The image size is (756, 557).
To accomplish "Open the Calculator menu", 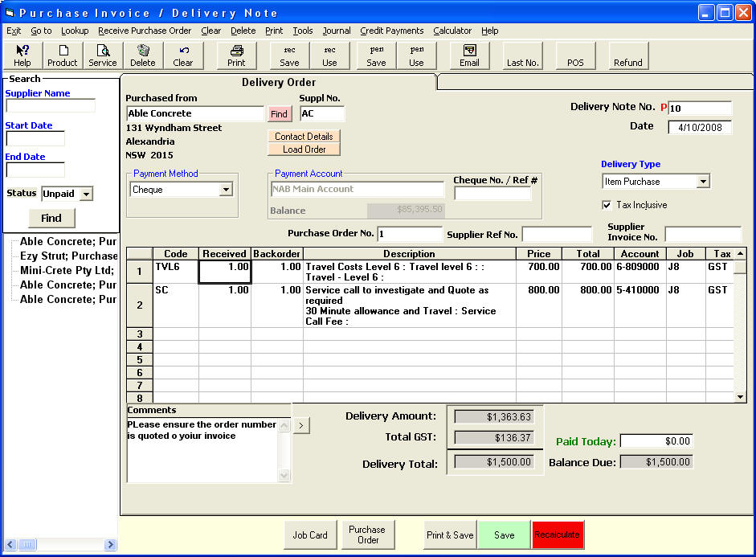I will (452, 31).
